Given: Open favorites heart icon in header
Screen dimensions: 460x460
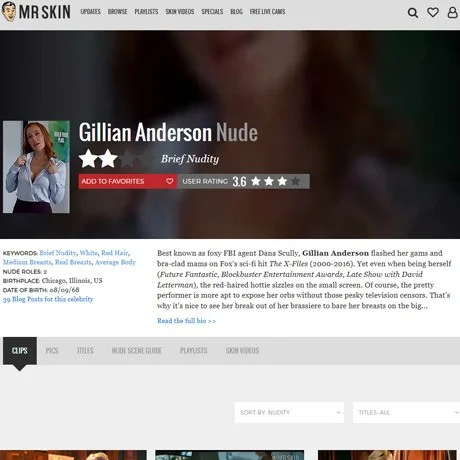Looking at the screenshot, I should pyautogui.click(x=433, y=12).
